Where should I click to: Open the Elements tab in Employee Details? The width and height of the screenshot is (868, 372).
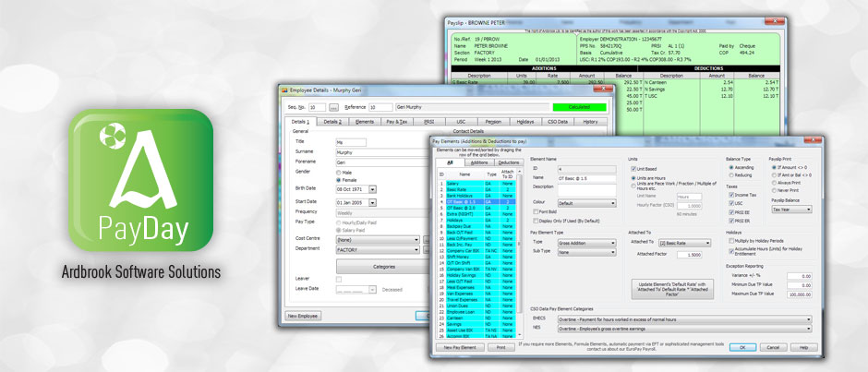pyautogui.click(x=364, y=122)
